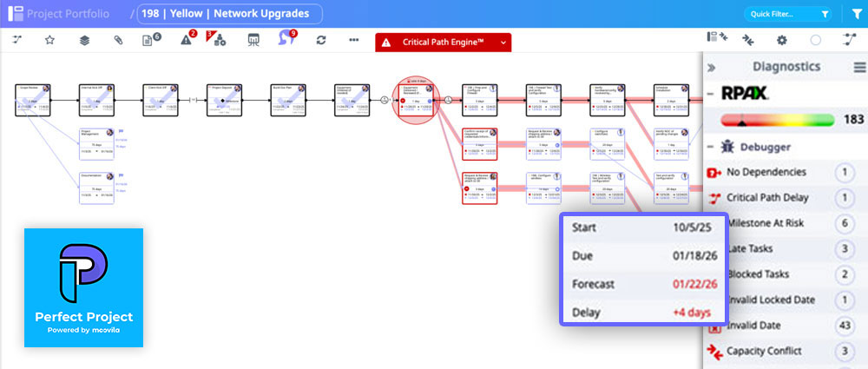This screenshot has width=868, height=369.
Task: Open documents icon with badge 6
Action: [x=152, y=39]
